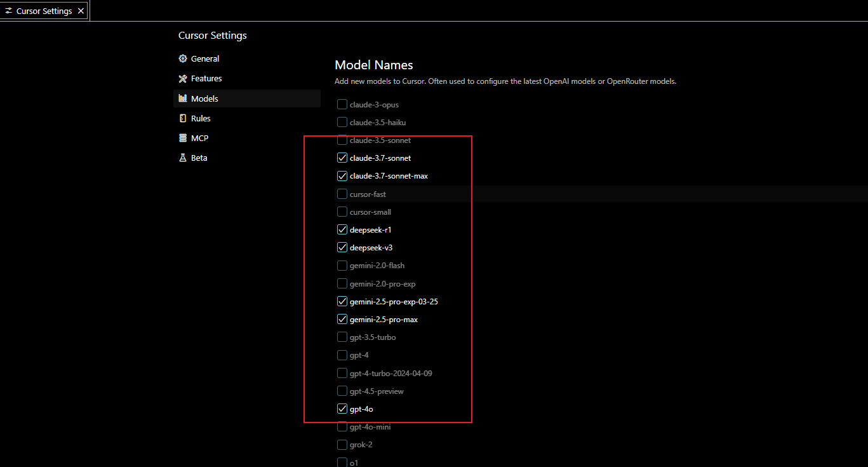
Task: Click the Model Names heading
Action: (374, 65)
